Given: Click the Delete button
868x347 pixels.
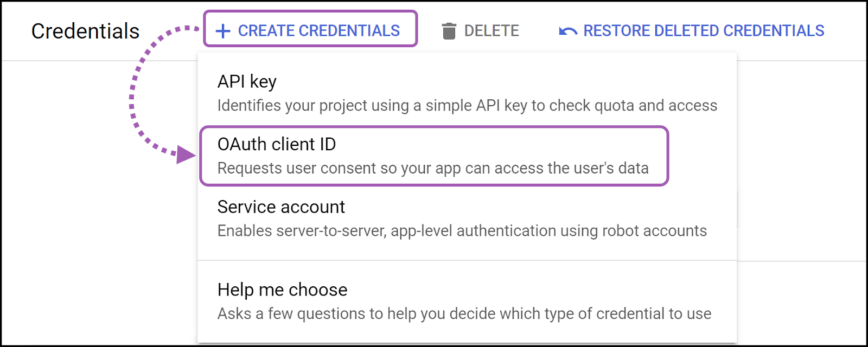Looking at the screenshot, I should 491,31.
